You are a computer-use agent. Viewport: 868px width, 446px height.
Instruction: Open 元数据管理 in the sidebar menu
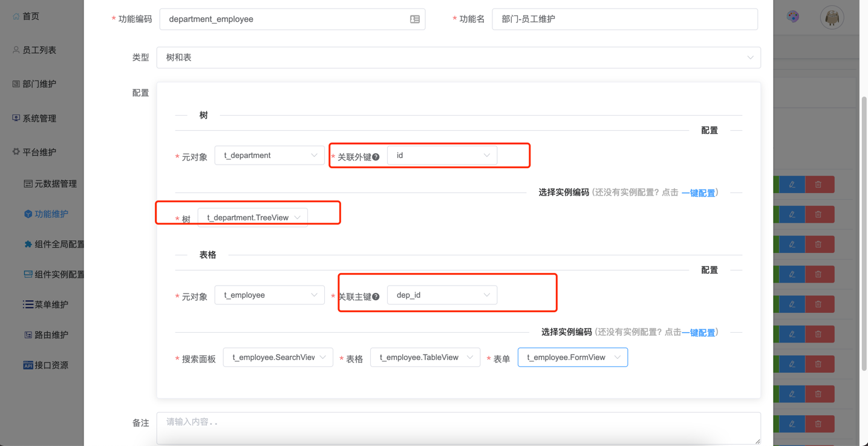(x=55, y=184)
